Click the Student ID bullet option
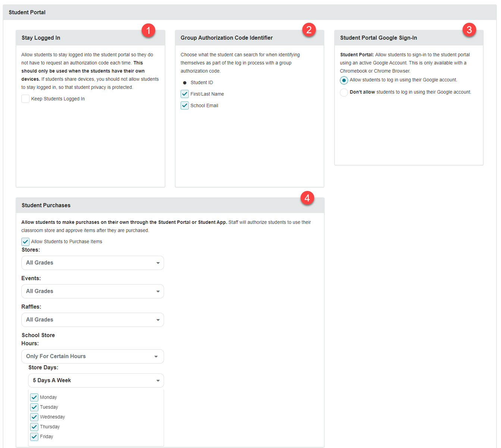 click(x=185, y=83)
